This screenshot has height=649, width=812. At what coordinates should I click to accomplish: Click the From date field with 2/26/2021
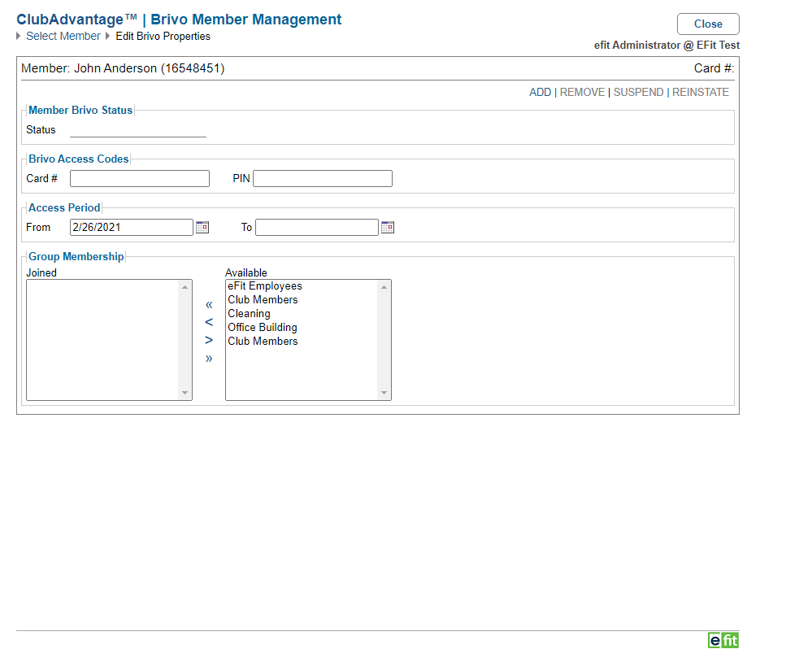[x=132, y=228]
